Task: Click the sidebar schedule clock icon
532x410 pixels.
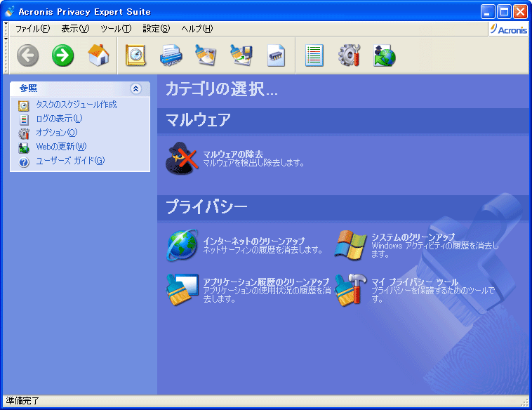Action: coord(24,105)
